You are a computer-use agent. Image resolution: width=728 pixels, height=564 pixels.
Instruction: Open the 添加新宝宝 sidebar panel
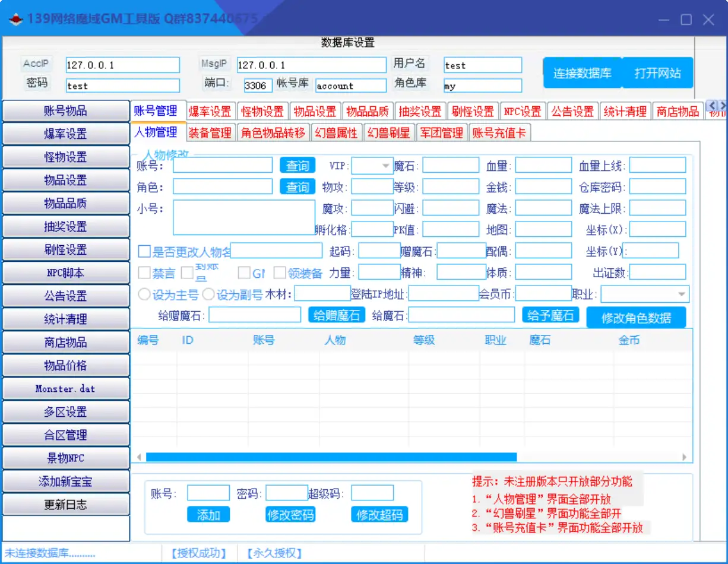pyautogui.click(x=65, y=481)
